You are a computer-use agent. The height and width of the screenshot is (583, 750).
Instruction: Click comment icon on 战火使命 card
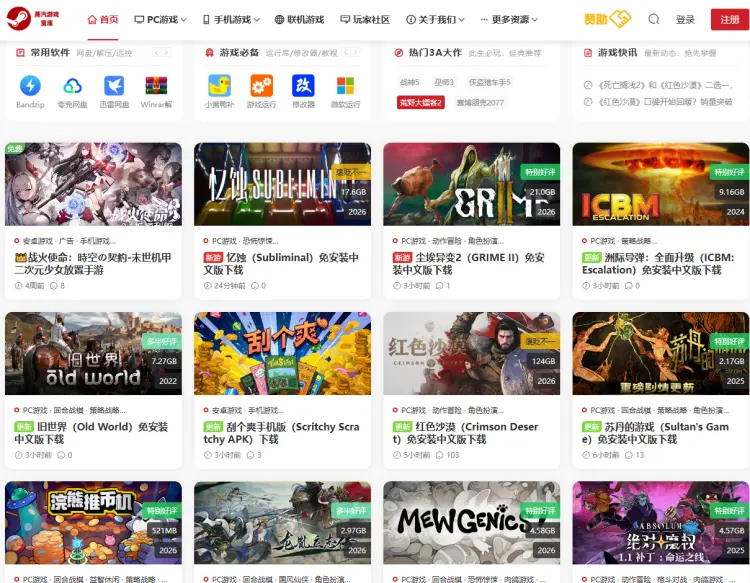coord(54,286)
